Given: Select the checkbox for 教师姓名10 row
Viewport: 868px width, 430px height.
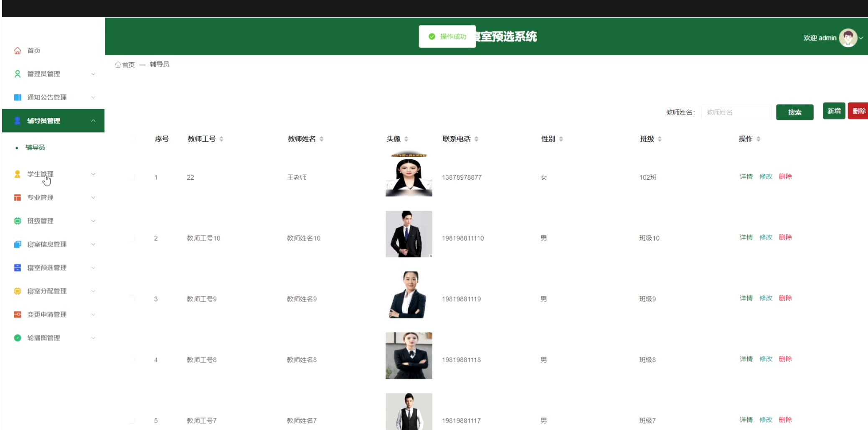Looking at the screenshot, I should click(132, 238).
